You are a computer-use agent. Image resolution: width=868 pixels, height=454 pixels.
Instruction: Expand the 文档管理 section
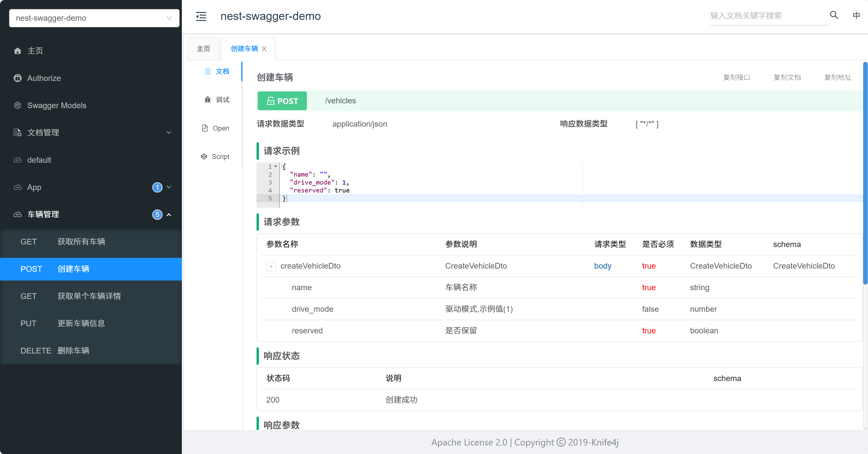coord(169,132)
